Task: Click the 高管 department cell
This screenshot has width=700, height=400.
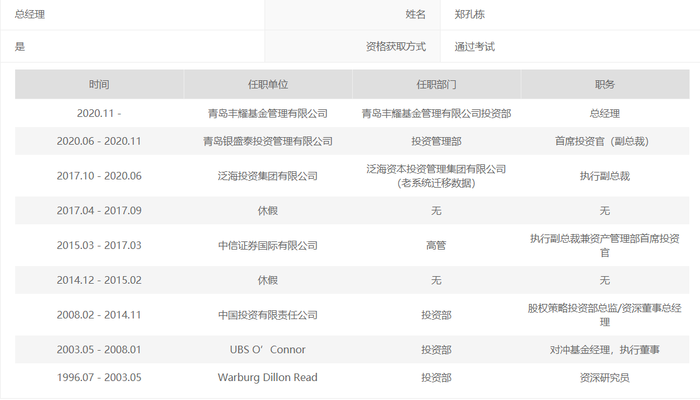Action: tap(436, 245)
